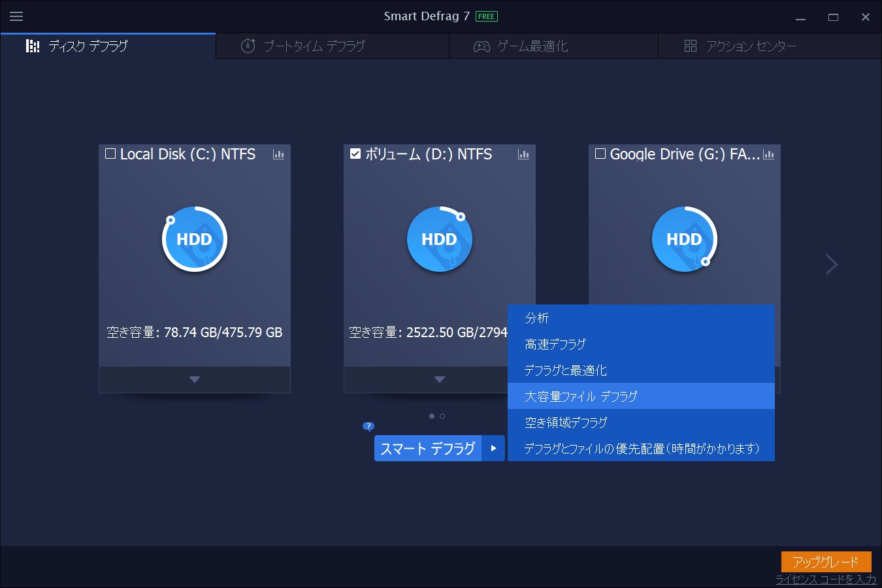Open fragmentation report for Local Disk (C:)
Image resolution: width=882 pixels, height=588 pixels.
click(x=279, y=155)
